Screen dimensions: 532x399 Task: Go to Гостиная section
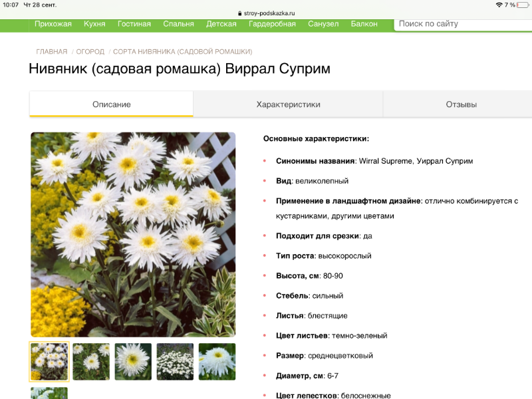134,24
